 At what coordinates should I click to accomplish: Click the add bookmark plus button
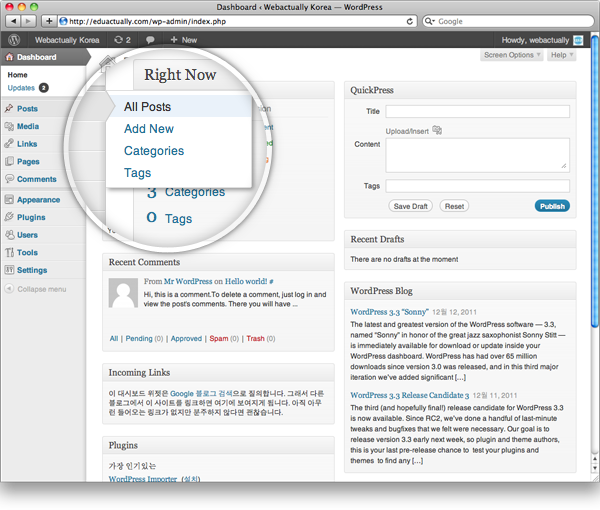[x=49, y=21]
